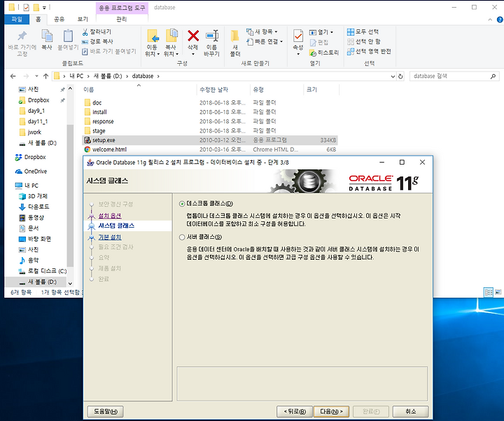Viewport: 504px width, 421px height.
Task: Select the stage folder row
Action: tap(209, 130)
